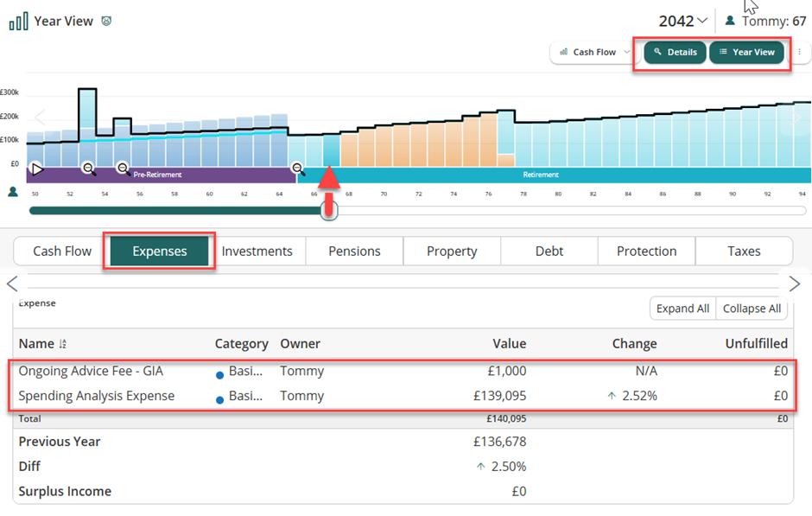Viewport: 812px width, 516px height.
Task: Click the person icon left of age axis
Action: [x=13, y=192]
